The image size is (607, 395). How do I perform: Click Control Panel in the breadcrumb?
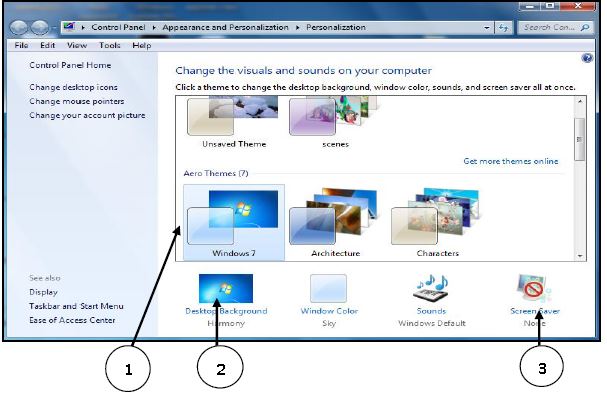[x=118, y=27]
